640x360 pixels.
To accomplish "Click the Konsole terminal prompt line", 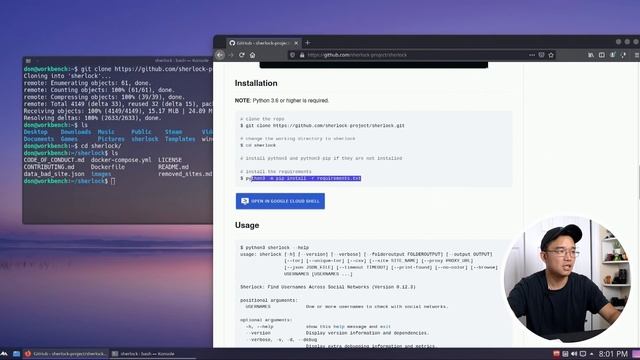I will [69, 181].
